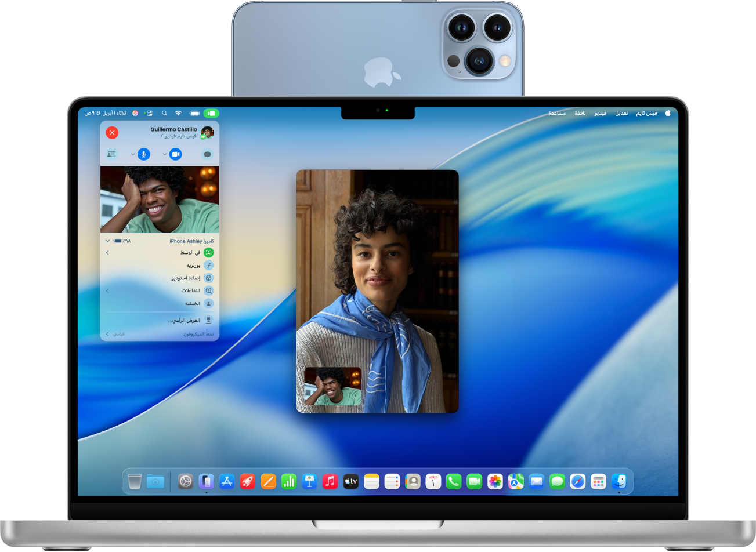
Task: Open the فيديو menu in menu bar
Action: [x=600, y=112]
